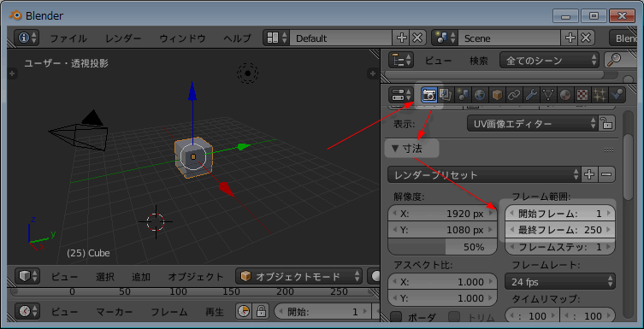Open the Render properties camera tab

(x=428, y=95)
